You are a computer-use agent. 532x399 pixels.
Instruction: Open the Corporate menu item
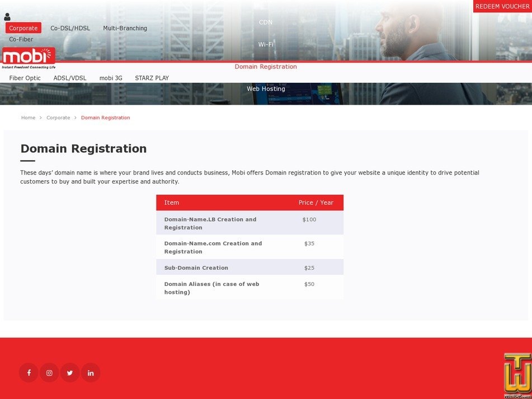(23, 27)
